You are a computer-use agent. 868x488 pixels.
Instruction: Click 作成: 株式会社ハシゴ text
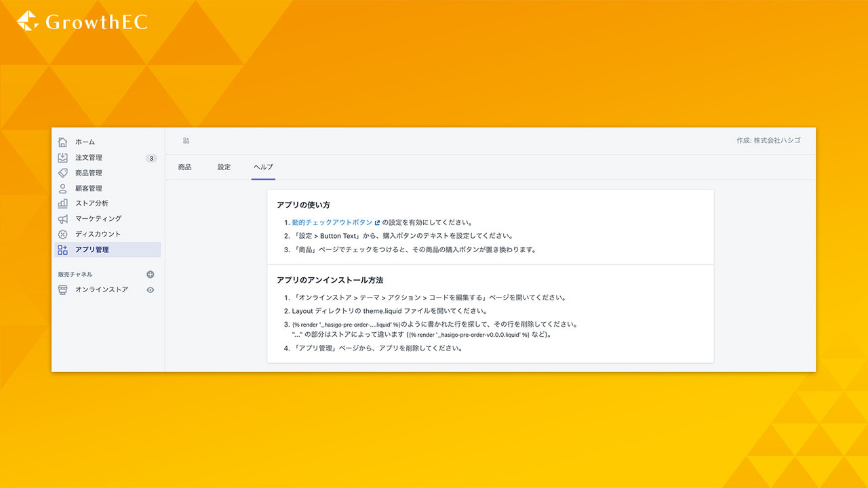click(768, 140)
